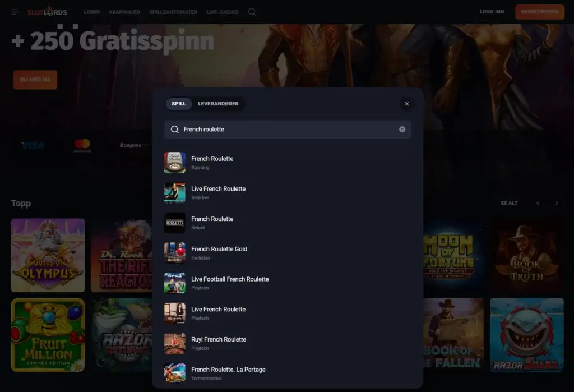The width and height of the screenshot is (574, 392).
Task: Select Ruyi French Roulette text
Action: tap(219, 339)
